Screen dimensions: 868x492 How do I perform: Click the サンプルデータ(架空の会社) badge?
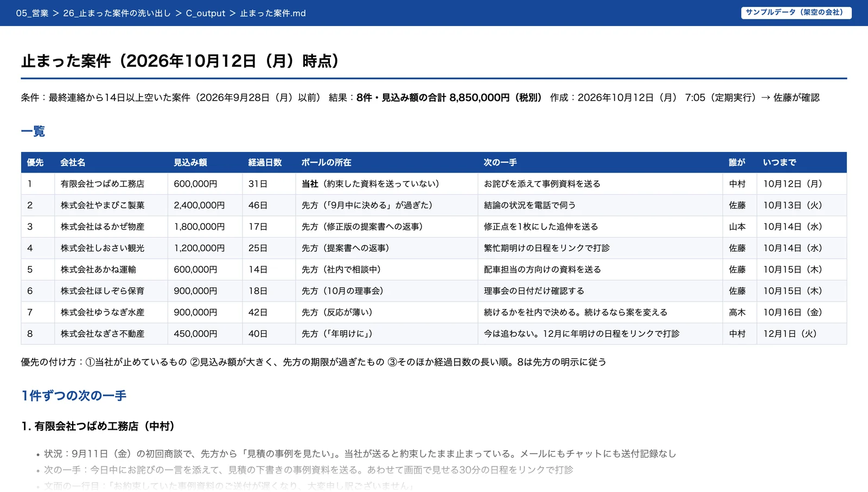(796, 12)
